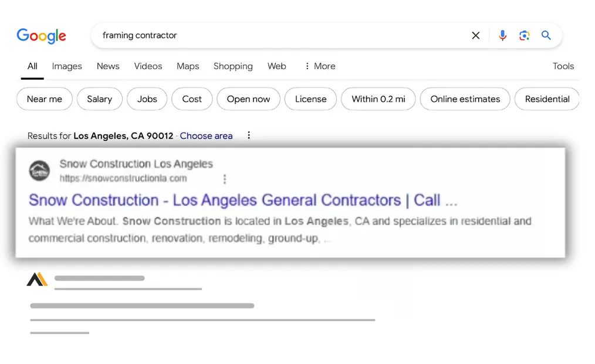This screenshot has height=364, width=595.
Task: Select the Within 0.2 mi filter chip
Action: coord(378,99)
